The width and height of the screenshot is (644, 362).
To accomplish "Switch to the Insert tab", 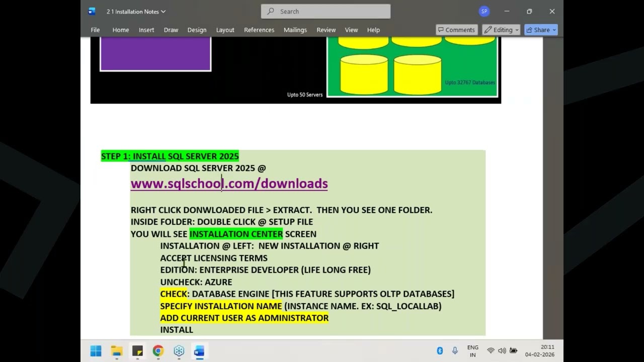I will pyautogui.click(x=146, y=30).
